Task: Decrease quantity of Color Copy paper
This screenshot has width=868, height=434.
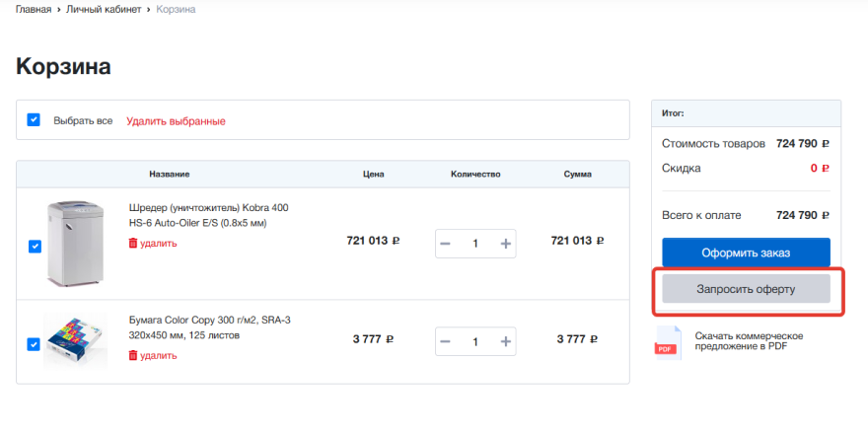Action: pyautogui.click(x=446, y=341)
